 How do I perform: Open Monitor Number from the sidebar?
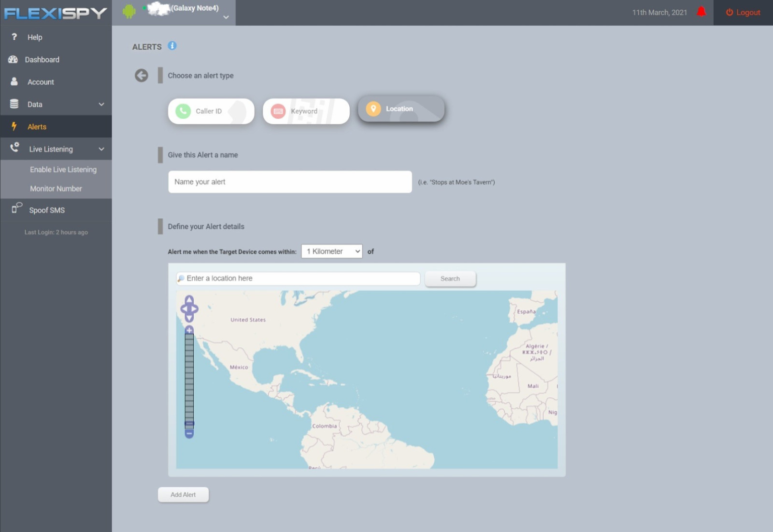[56, 188]
